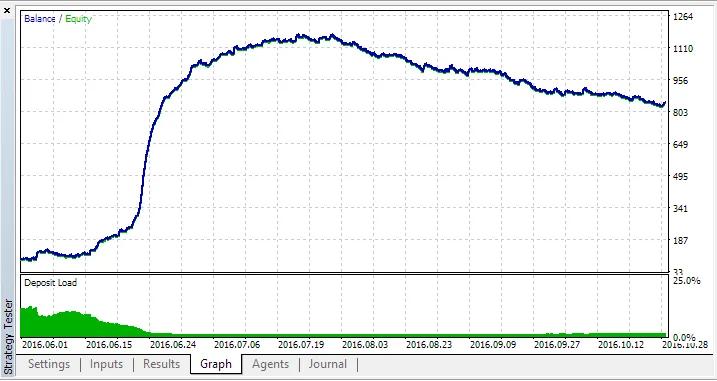The width and height of the screenshot is (717, 381).
Task: Click the 2016.10.12 date label
Action: (621, 344)
